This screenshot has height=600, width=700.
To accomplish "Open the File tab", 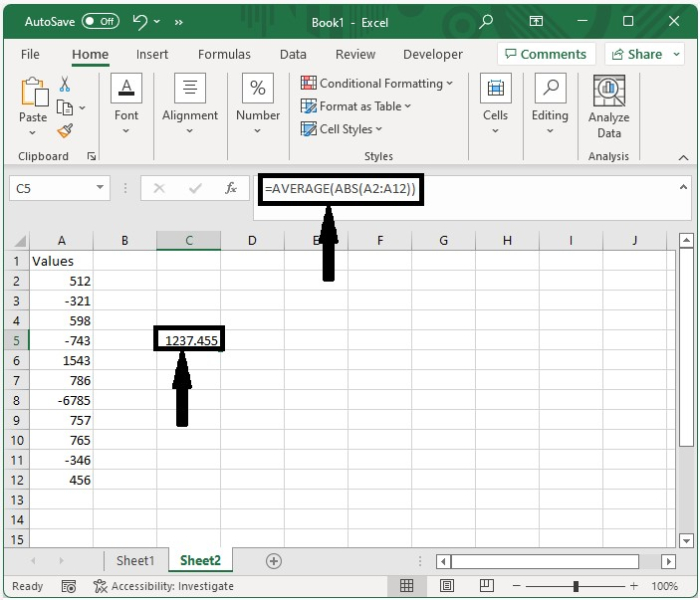I will (x=30, y=54).
